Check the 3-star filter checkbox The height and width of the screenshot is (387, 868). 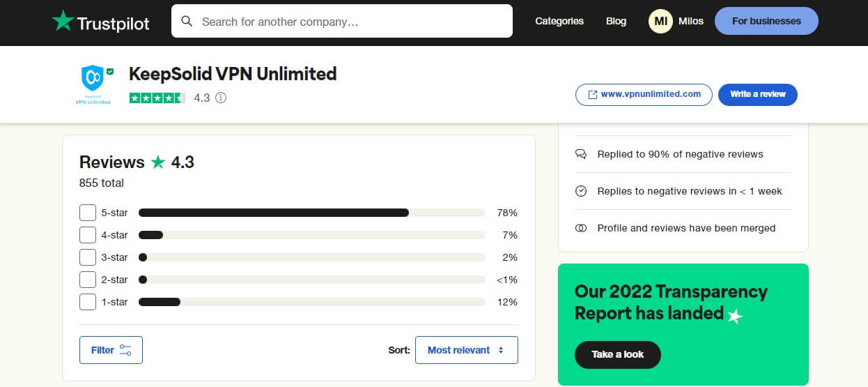[x=88, y=257]
